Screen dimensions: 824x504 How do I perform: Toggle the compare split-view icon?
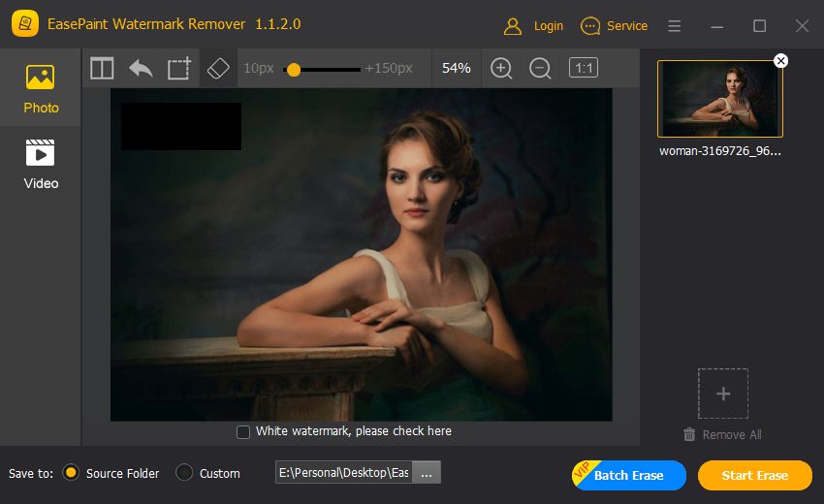102,68
